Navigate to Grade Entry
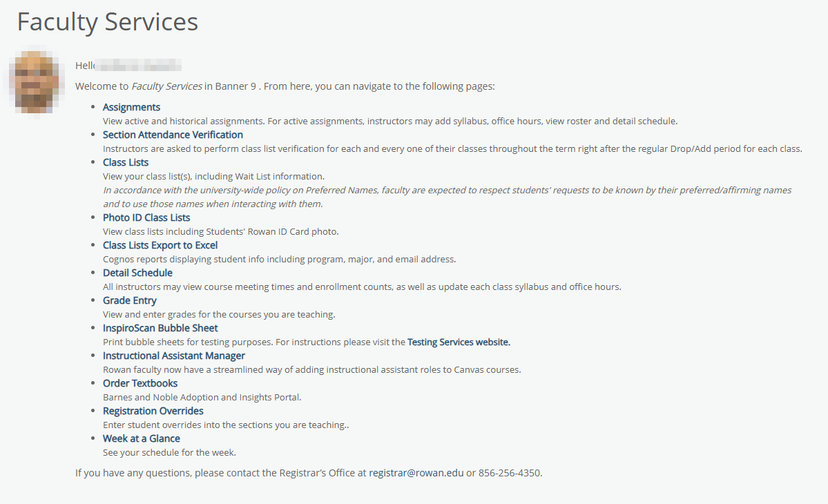The image size is (828, 504). tap(130, 300)
